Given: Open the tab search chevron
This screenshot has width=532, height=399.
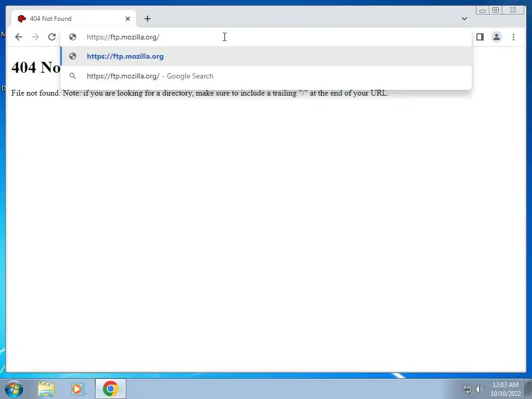Looking at the screenshot, I should pyautogui.click(x=464, y=19).
